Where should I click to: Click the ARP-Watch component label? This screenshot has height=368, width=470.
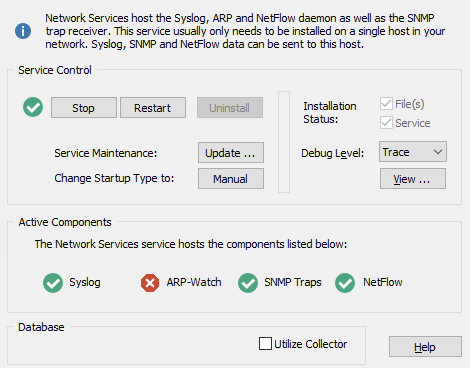click(x=194, y=282)
